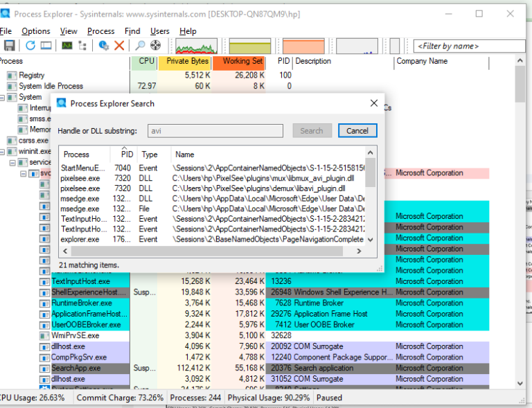The width and height of the screenshot is (532, 408).
Task: Click the search results vertical scrollbar down arrow
Action: (x=371, y=239)
